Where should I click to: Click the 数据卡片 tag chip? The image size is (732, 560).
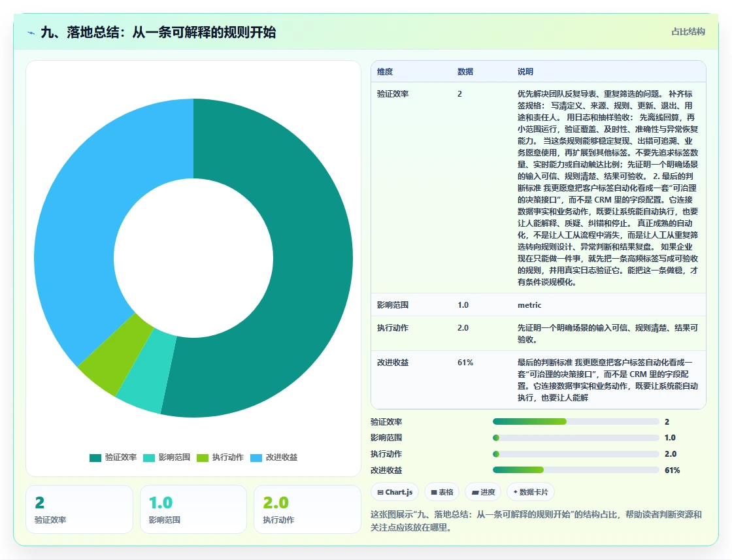531,492
